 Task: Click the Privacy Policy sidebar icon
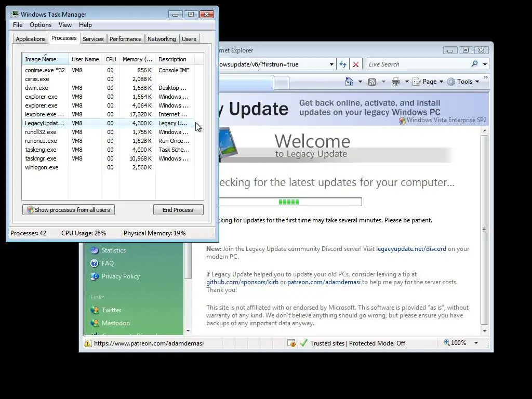pyautogui.click(x=95, y=276)
